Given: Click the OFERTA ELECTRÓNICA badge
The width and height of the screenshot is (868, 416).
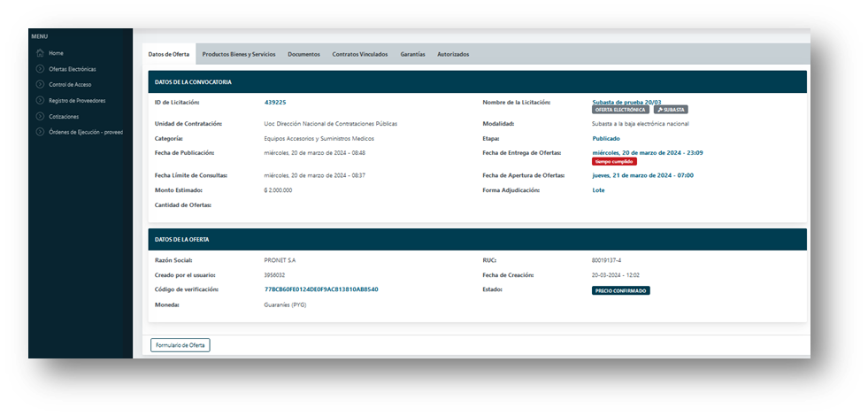Looking at the screenshot, I should 620,110.
